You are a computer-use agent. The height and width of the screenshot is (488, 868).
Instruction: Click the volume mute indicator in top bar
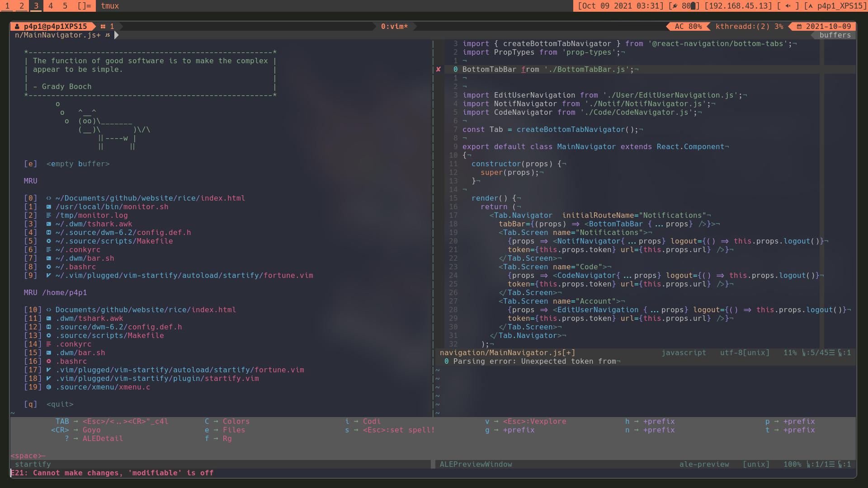(788, 6)
